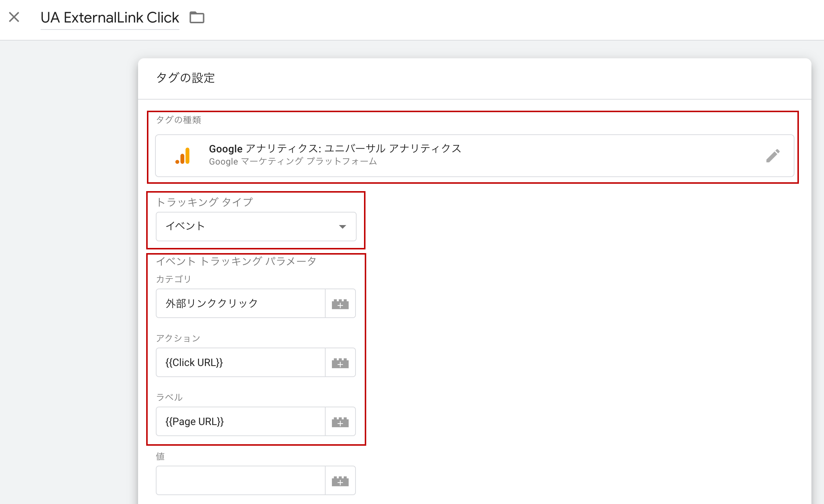Click the Google マーケティング プラットフォーム subtitle
Viewport: 824px width, 504px height.
293,162
